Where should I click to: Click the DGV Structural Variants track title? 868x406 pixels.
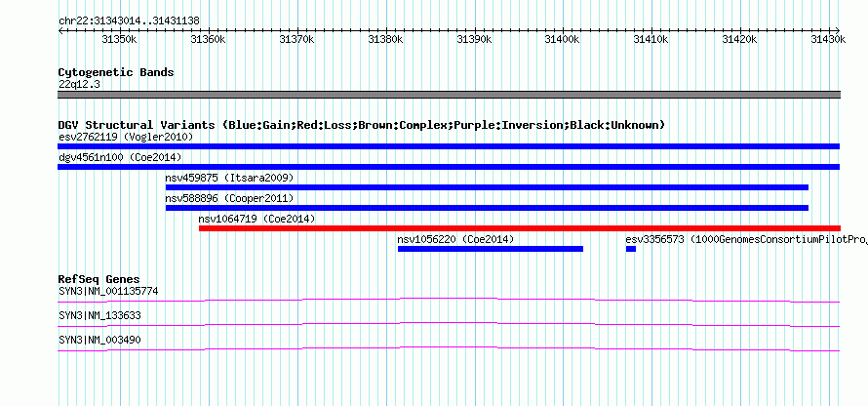point(362,125)
